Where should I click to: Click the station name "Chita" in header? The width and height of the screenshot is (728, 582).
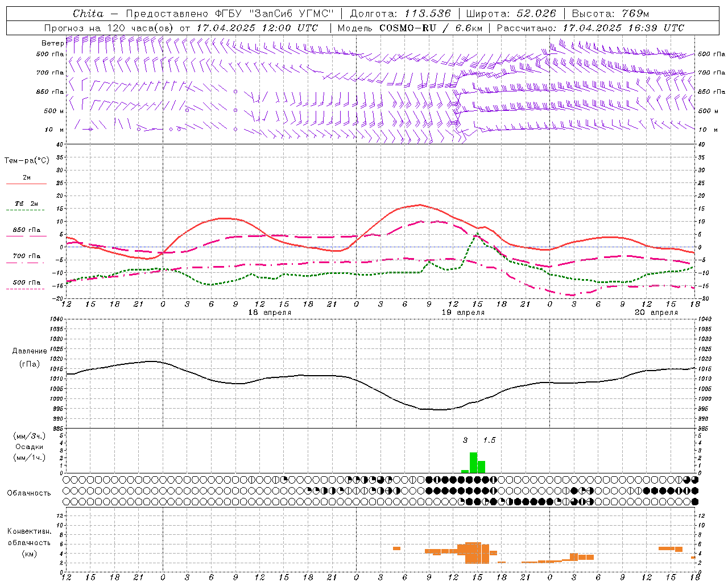click(x=88, y=14)
